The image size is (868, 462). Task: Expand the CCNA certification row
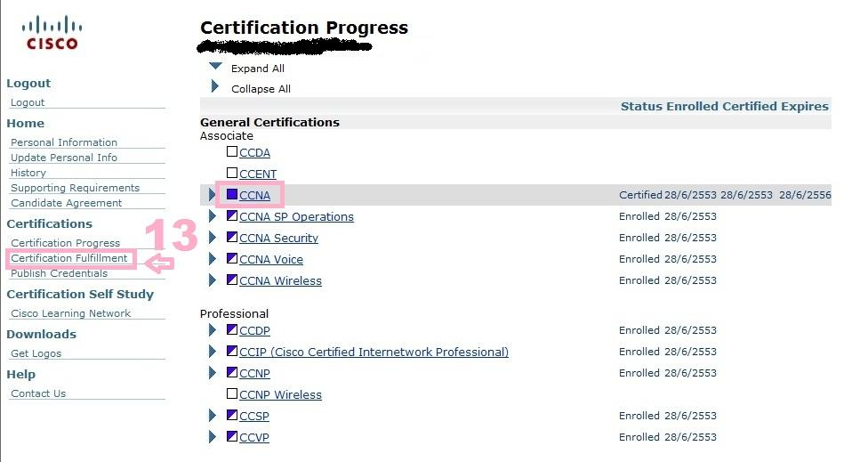[213, 194]
